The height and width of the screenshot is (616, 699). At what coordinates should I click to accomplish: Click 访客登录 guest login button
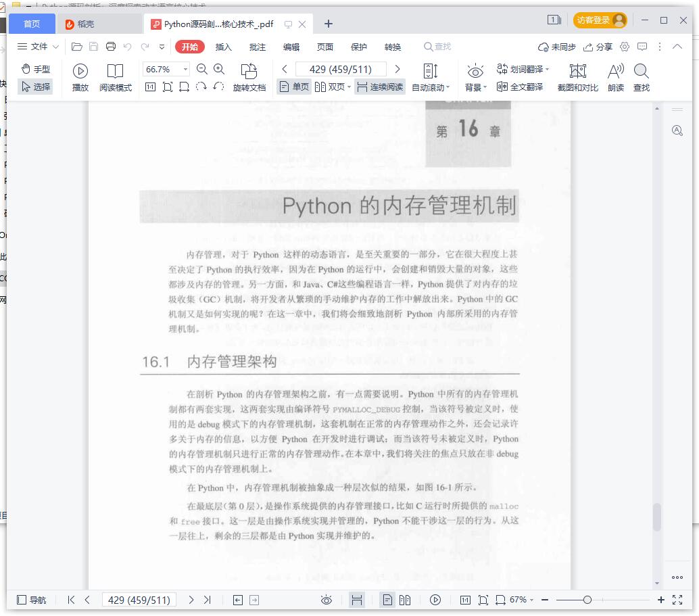(x=600, y=20)
